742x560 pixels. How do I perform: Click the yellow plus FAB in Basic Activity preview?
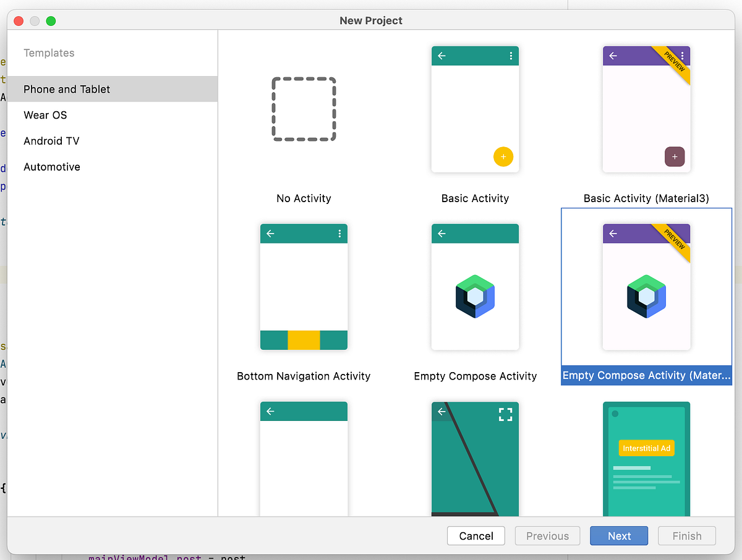(503, 156)
